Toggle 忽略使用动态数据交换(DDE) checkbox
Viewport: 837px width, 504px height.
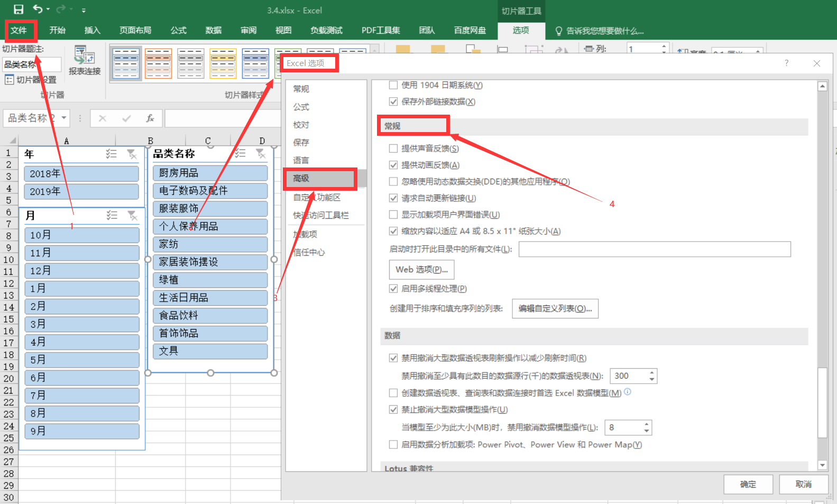tap(393, 181)
